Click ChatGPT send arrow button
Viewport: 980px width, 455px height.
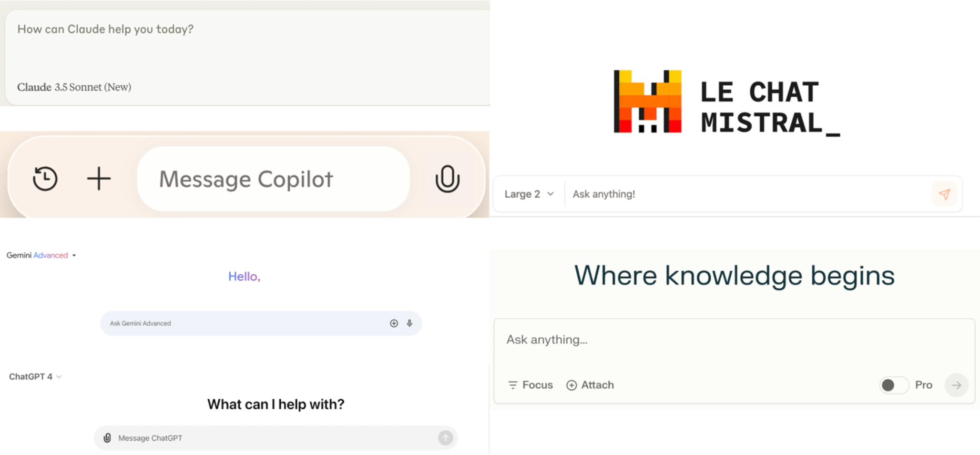tap(446, 438)
